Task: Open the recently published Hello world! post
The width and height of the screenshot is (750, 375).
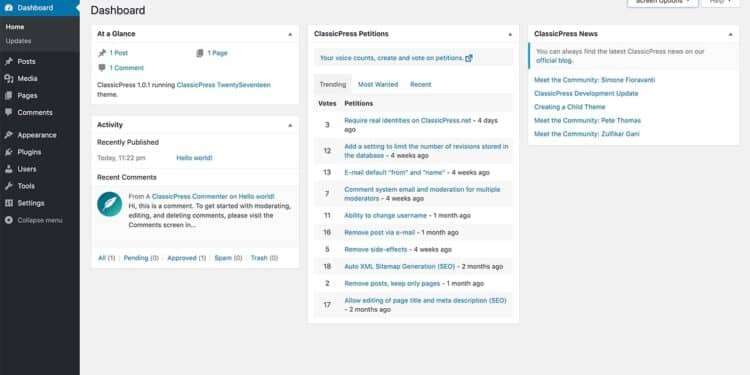Action: tap(194, 158)
